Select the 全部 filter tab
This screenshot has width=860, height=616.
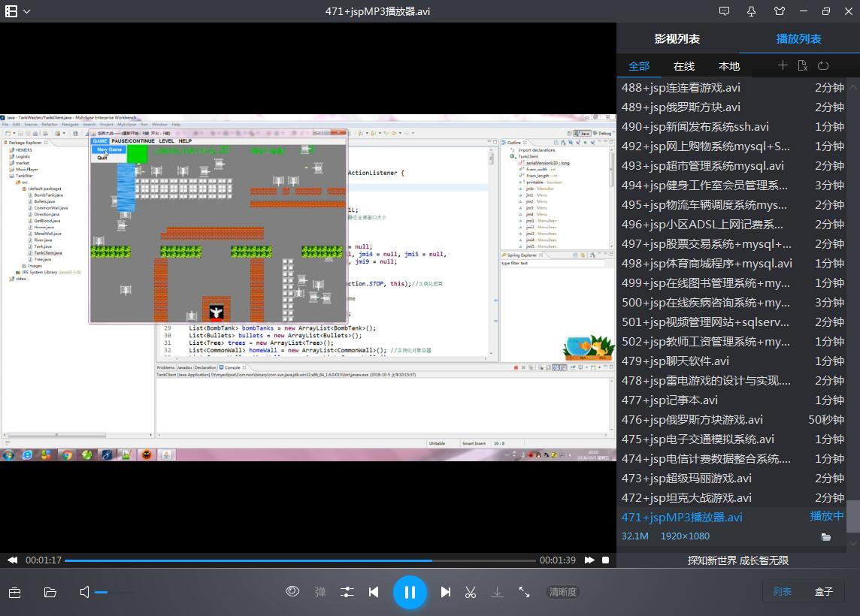639,66
